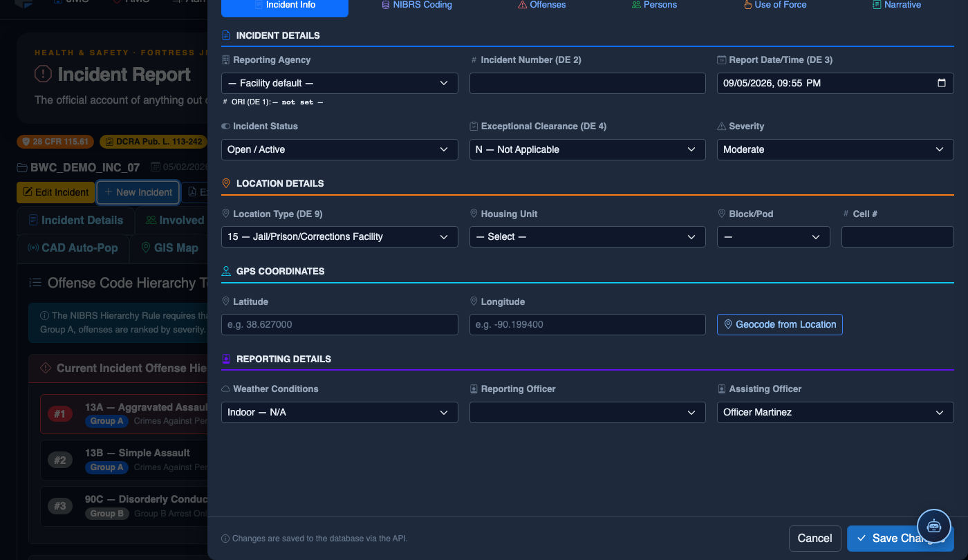Open the CAD Auto-Pop tab in background

(x=73, y=248)
